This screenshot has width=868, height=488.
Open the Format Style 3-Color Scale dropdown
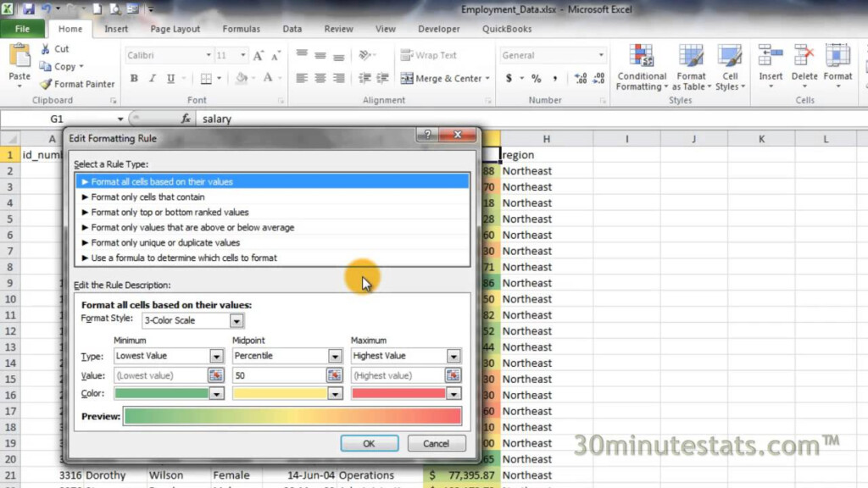pos(236,321)
